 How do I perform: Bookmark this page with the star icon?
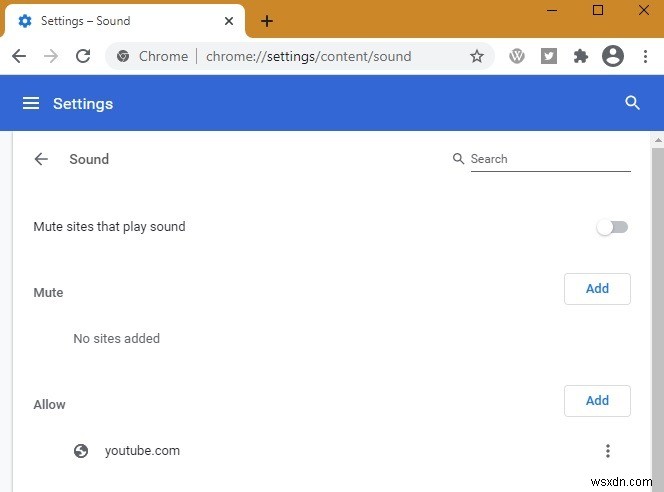click(477, 56)
